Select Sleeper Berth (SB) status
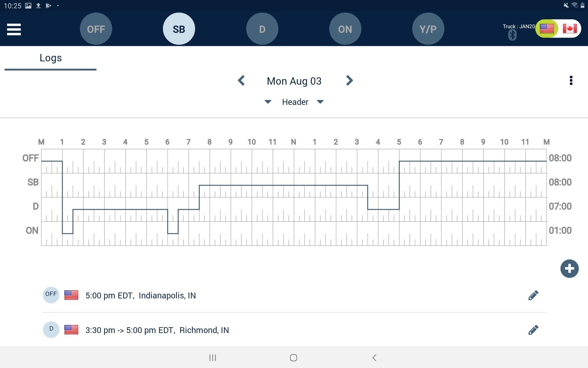The image size is (588, 368). point(179,29)
